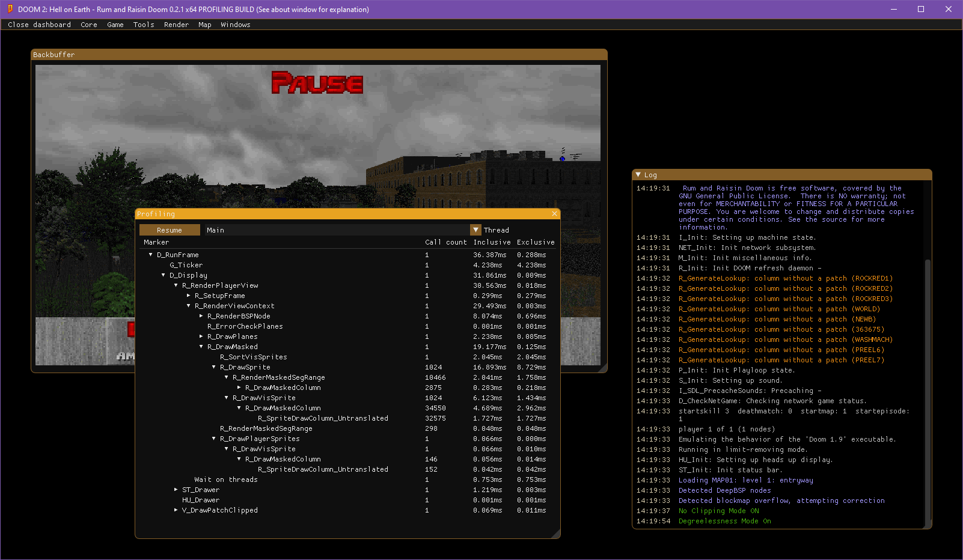The width and height of the screenshot is (963, 560).
Task: Select the R_ErrorCheckPlanes row
Action: (x=347, y=326)
